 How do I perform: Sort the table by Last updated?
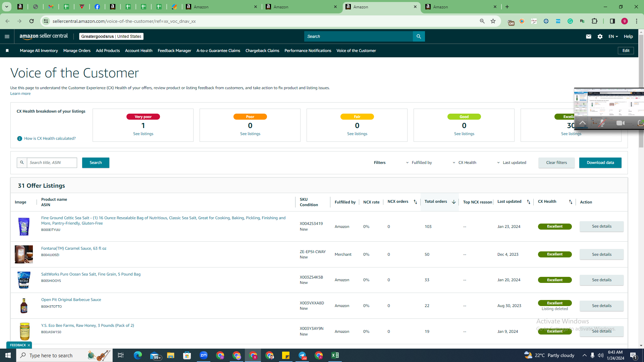529,202
